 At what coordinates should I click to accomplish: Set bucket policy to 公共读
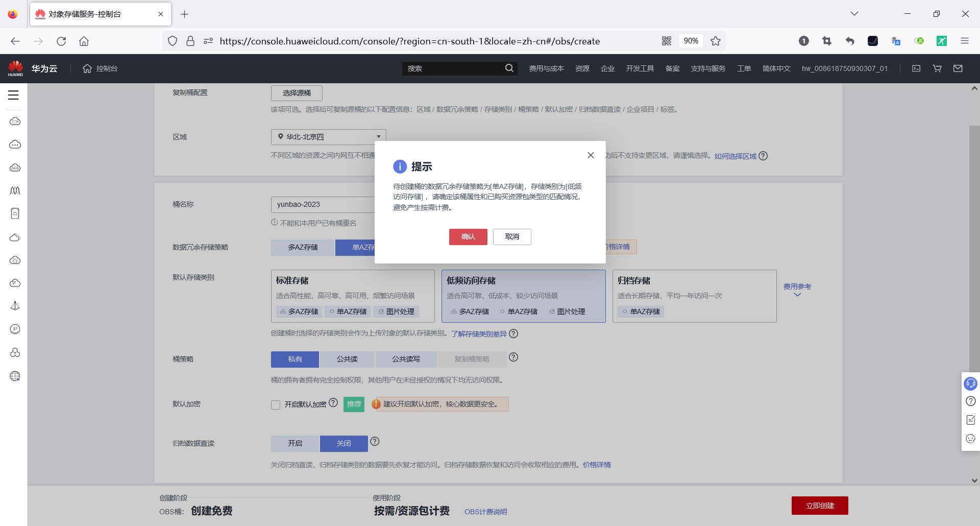(347, 360)
